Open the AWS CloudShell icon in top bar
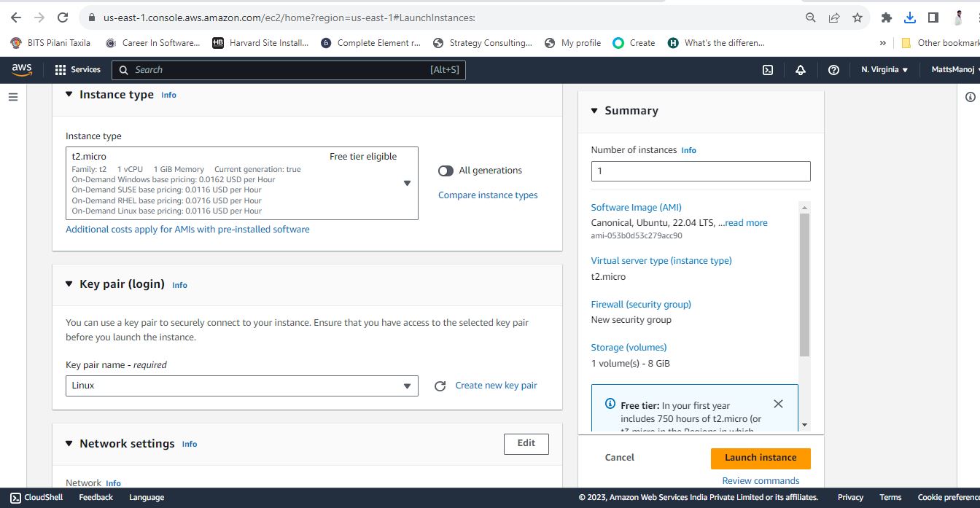This screenshot has height=508, width=980. [767, 70]
